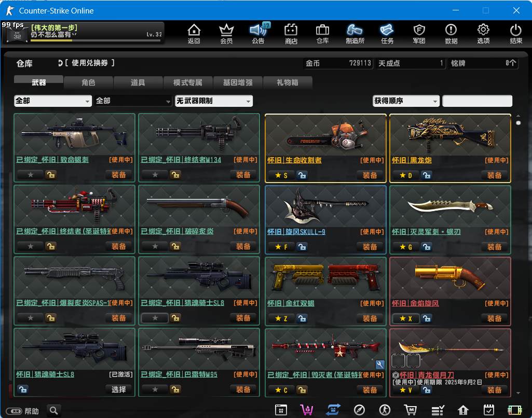Click the blue gift exchange arrows icon
This screenshot has height=418, width=532.
[x=333, y=410]
